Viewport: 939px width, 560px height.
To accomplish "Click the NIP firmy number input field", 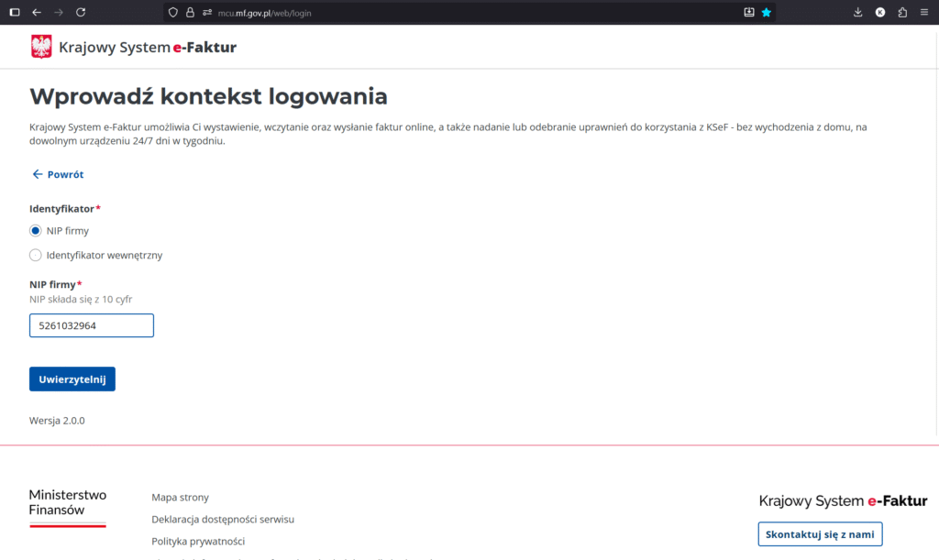I will pos(92,325).
